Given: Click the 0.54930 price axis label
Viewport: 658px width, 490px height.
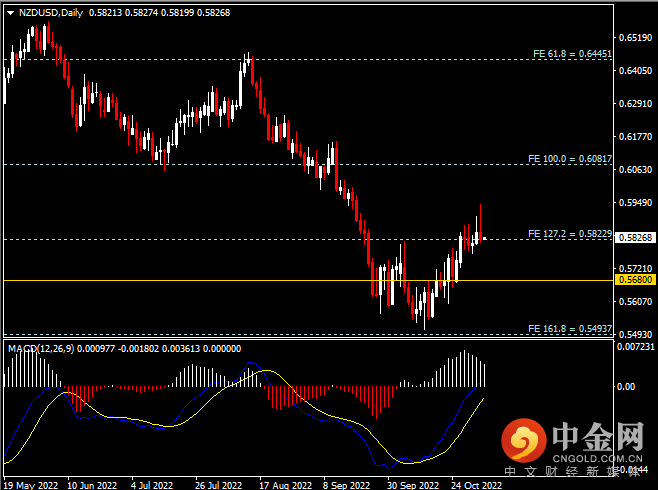Looking at the screenshot, I should tap(635, 334).
